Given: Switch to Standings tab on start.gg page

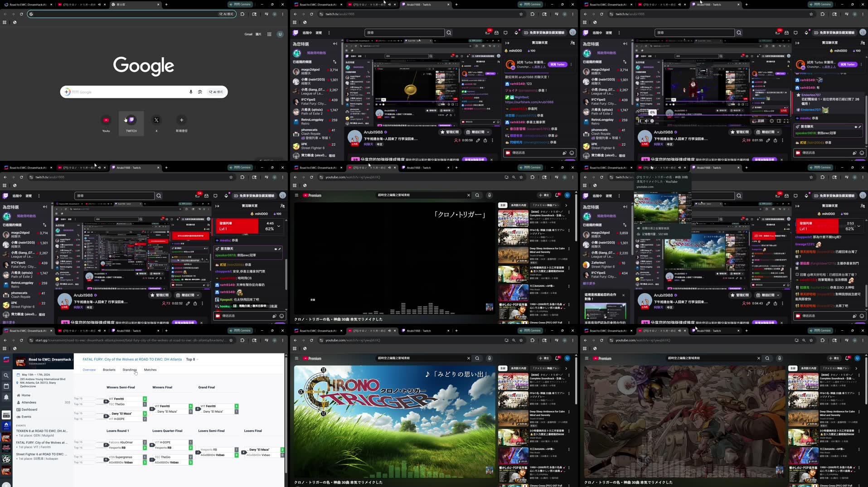Looking at the screenshot, I should [130, 370].
